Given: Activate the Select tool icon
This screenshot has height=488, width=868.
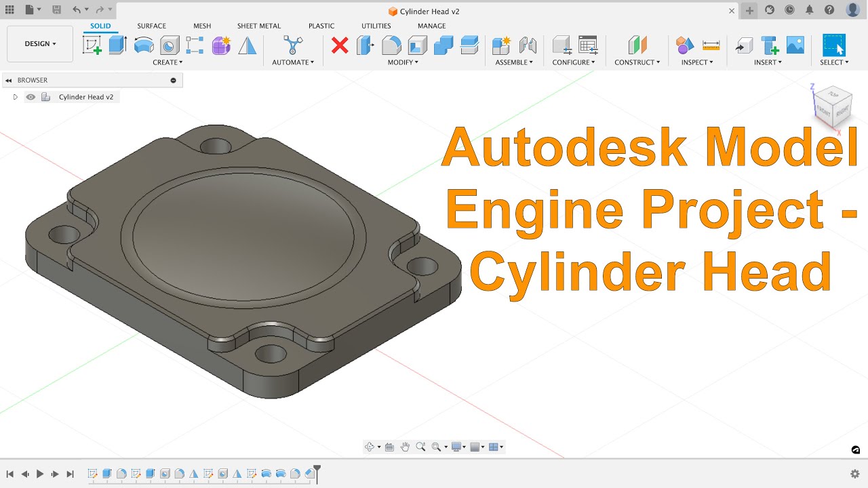Looking at the screenshot, I should (834, 45).
